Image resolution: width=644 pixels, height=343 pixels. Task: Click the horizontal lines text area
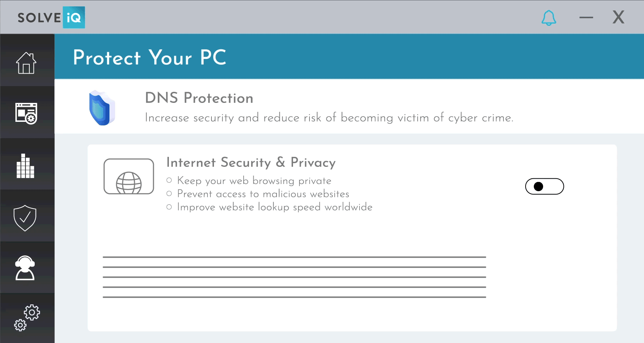click(294, 277)
